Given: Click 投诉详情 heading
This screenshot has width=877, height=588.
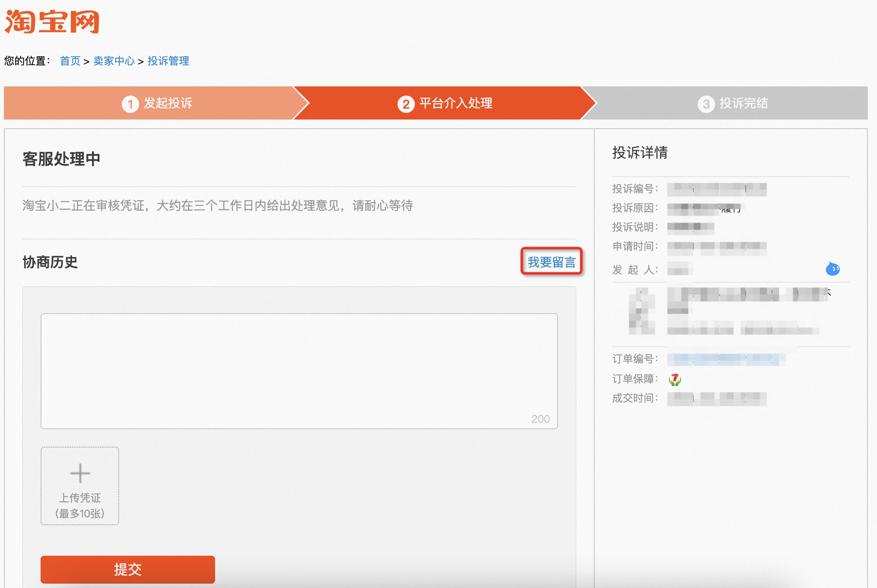Looking at the screenshot, I should (x=640, y=153).
